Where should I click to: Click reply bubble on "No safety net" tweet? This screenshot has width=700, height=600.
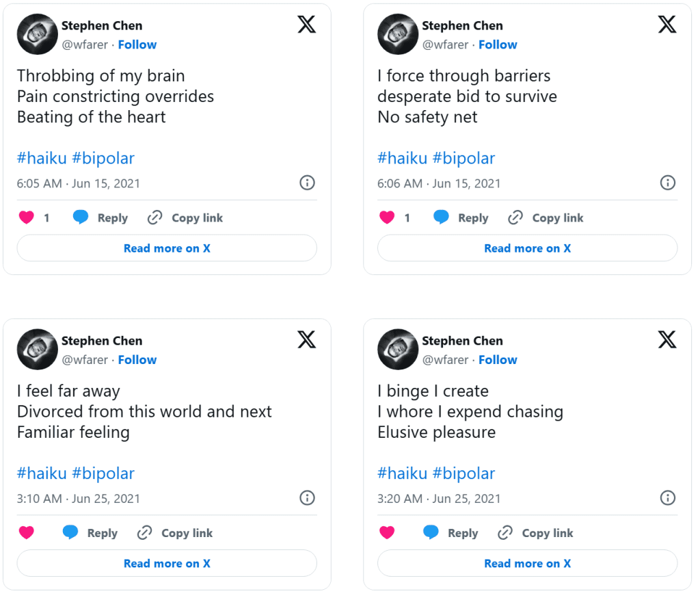442,218
